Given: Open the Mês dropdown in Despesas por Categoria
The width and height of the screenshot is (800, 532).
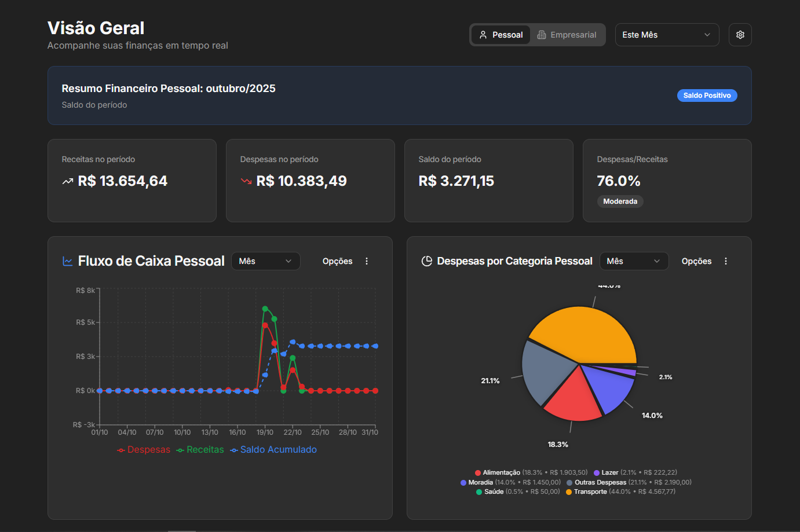Looking at the screenshot, I should pos(634,261).
